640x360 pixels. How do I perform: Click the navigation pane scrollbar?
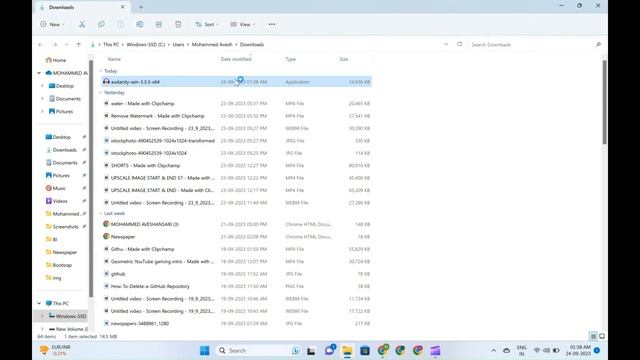91,179
